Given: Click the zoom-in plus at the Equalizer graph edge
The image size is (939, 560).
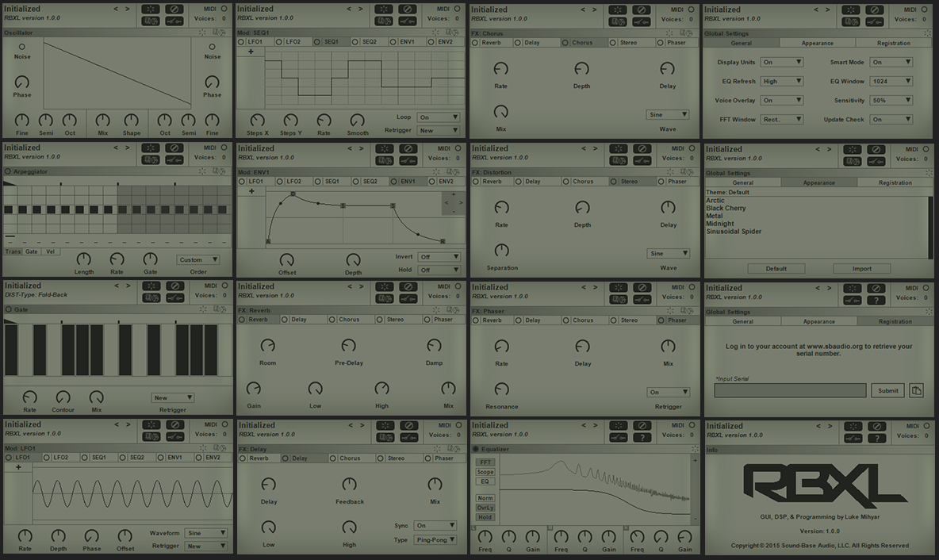Looking at the screenshot, I should (696, 461).
